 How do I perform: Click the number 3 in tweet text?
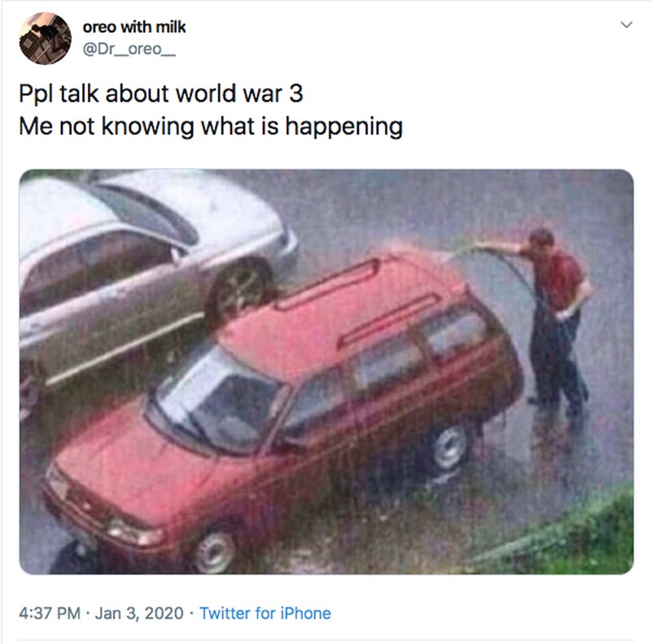295,94
